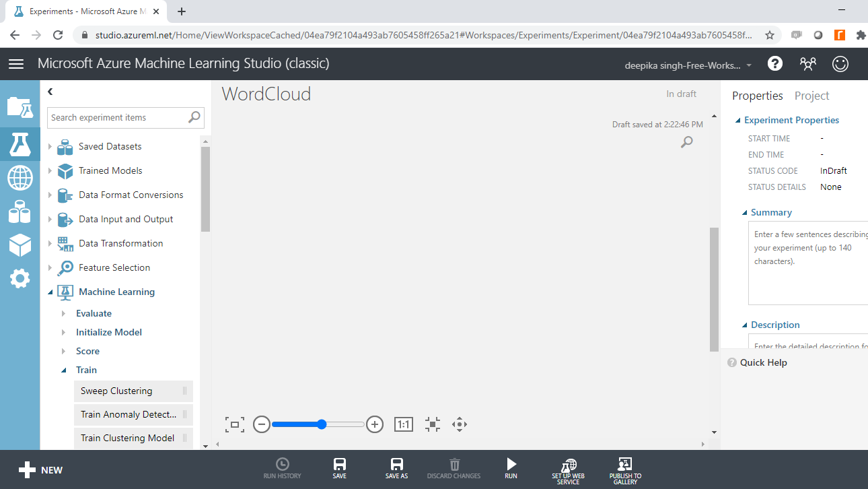Open a new browser tab

click(x=182, y=11)
